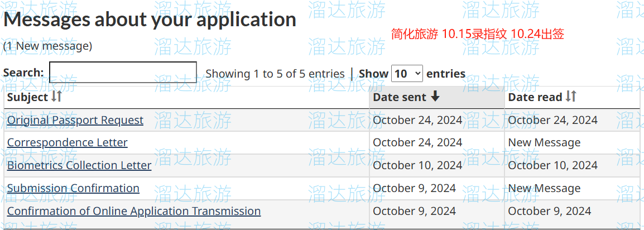This screenshot has height=230, width=644.
Task: Focus the Search input field
Action: pyautogui.click(x=123, y=72)
